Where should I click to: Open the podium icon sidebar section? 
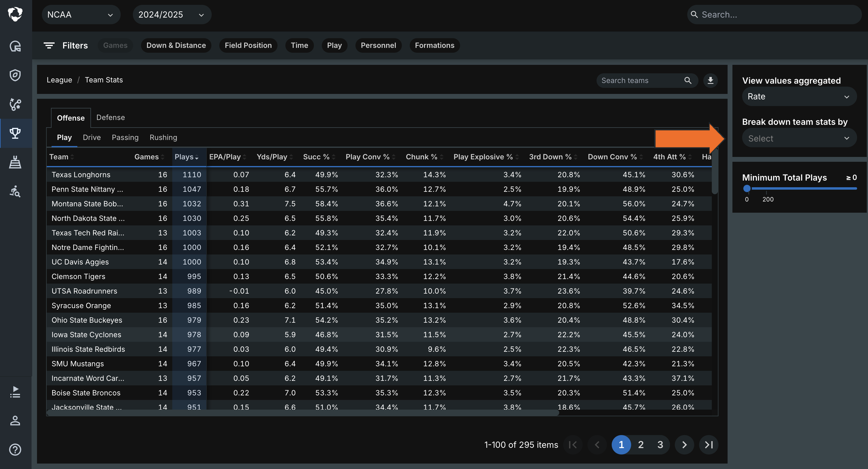click(x=15, y=162)
